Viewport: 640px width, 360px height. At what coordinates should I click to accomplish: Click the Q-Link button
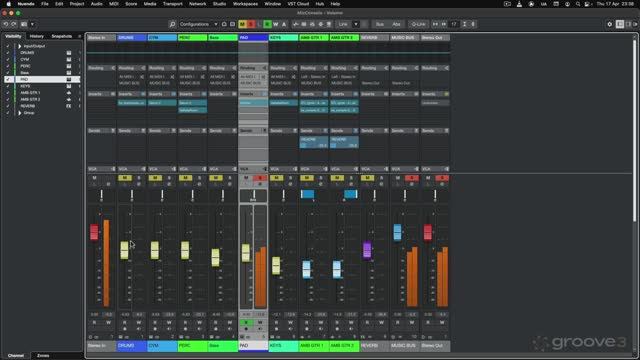coord(418,24)
